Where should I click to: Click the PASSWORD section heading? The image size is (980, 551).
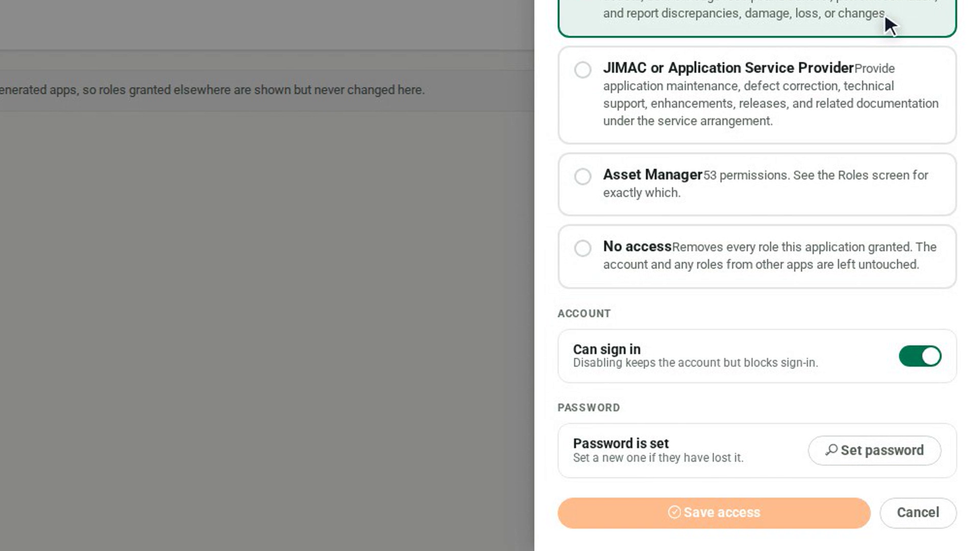coord(589,408)
